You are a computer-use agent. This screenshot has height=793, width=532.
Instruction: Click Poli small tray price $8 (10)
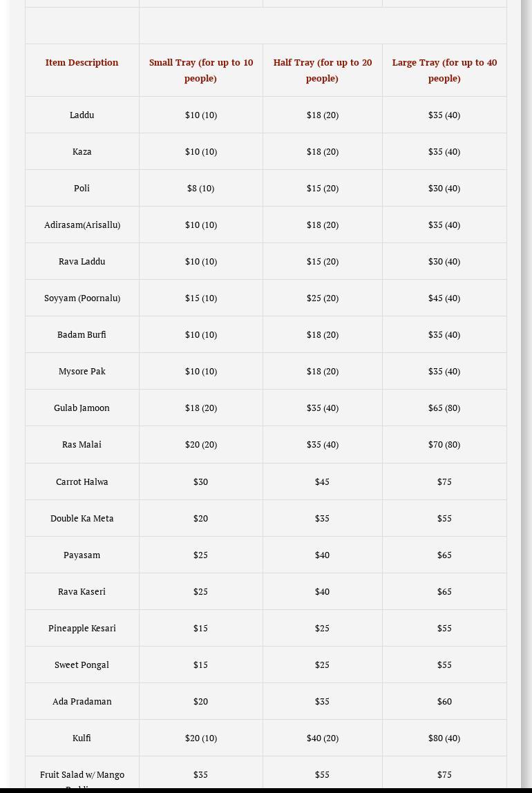[x=200, y=188]
